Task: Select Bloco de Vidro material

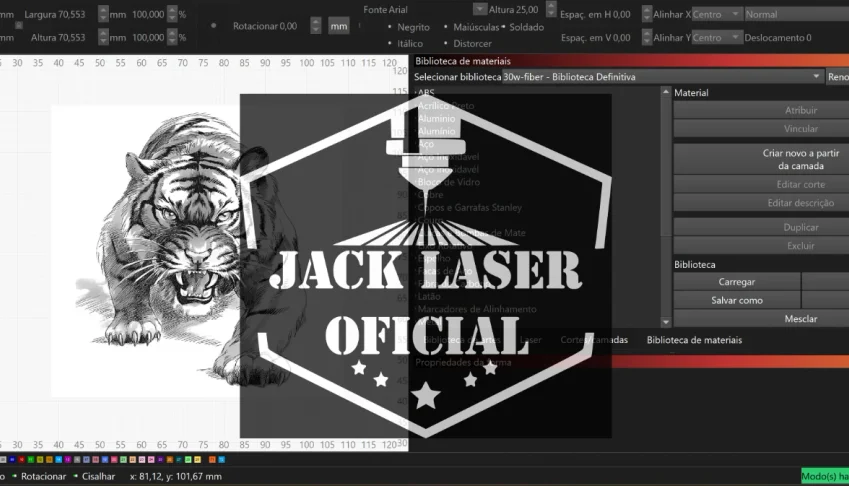Action: coord(449,182)
